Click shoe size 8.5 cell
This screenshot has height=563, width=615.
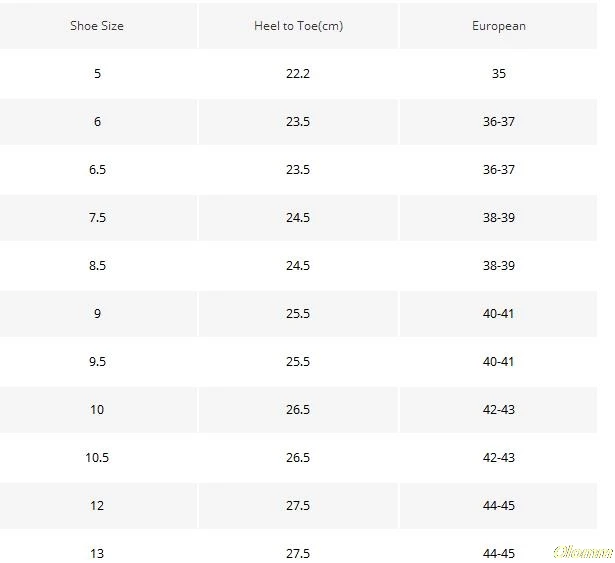click(x=97, y=266)
